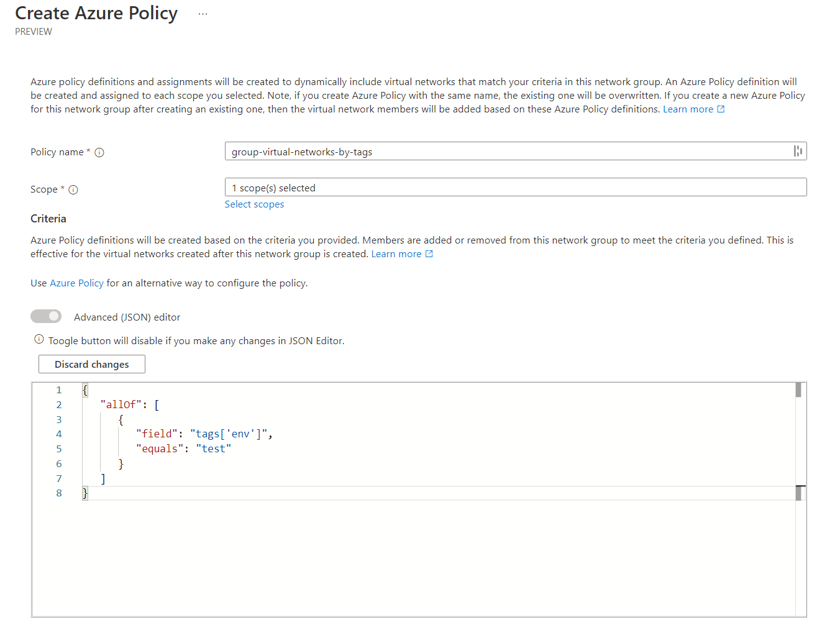Click the closing brace on line 8
The width and height of the screenshot is (840, 638).
[85, 493]
